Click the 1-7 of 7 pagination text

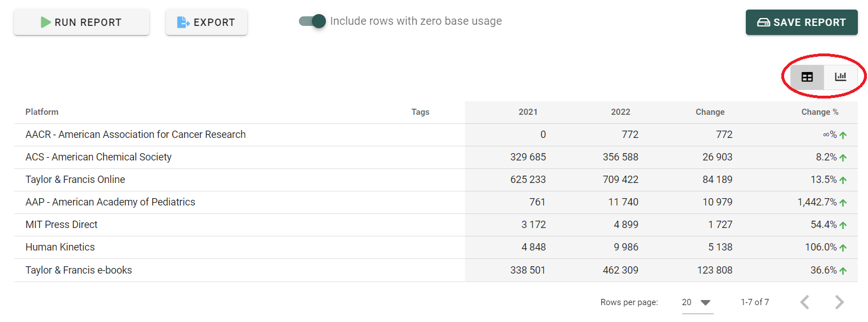coord(755,302)
